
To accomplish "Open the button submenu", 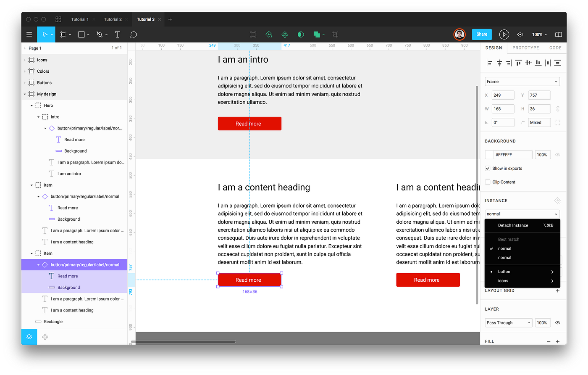I will point(522,272).
